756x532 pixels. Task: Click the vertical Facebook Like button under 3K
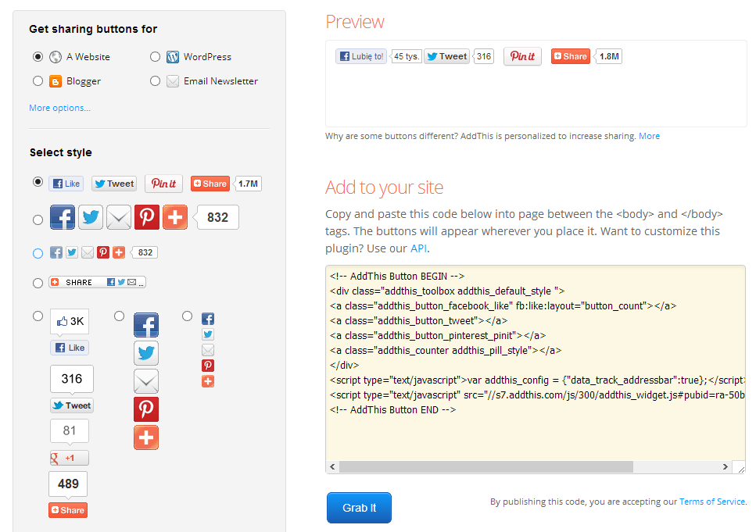pos(70,348)
